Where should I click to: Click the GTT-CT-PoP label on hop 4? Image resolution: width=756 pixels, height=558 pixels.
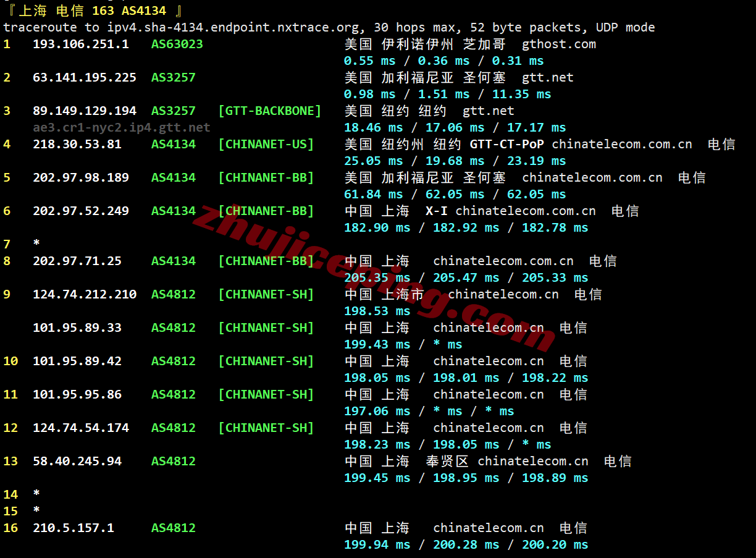coord(508,144)
